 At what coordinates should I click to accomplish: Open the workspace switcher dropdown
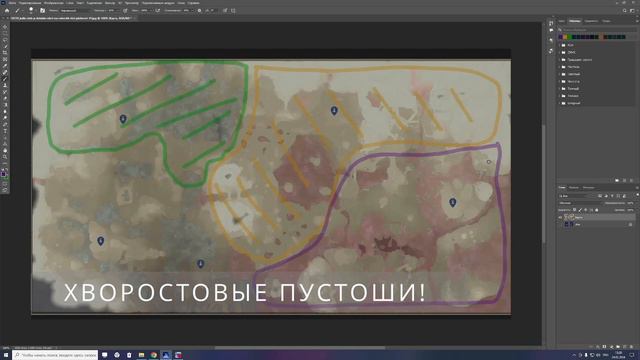632,11
